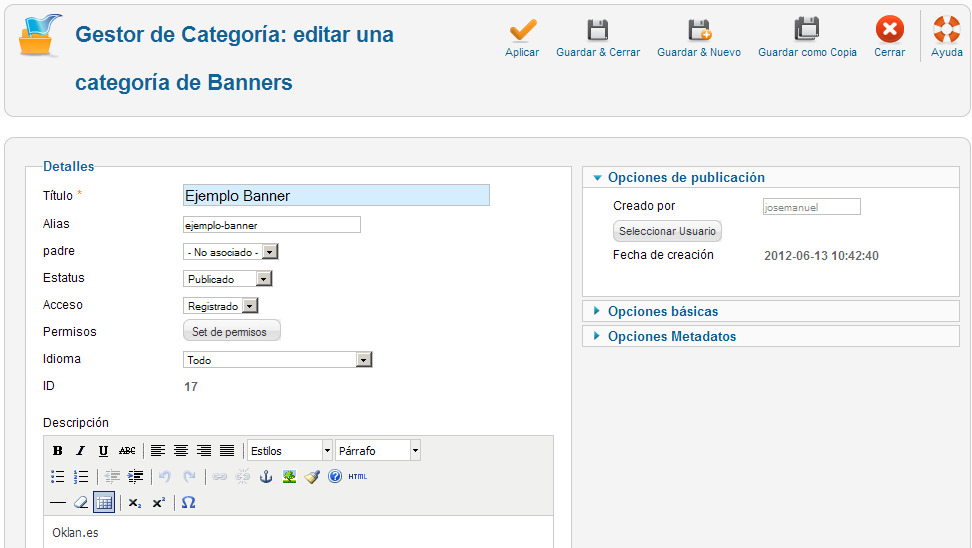Screen dimensions: 972x548
Task: Click the redo arrow icon
Action: [189, 477]
